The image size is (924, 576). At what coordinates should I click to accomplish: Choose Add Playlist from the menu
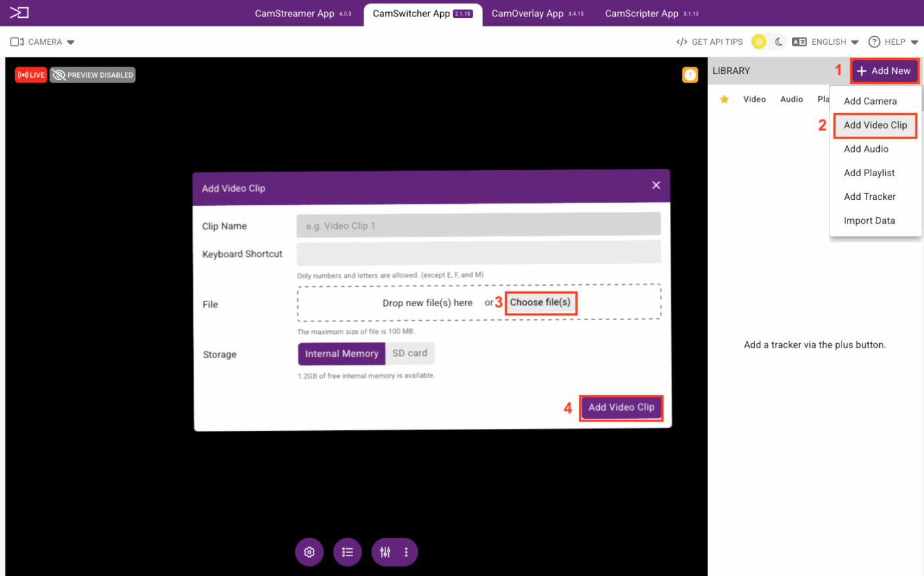869,173
